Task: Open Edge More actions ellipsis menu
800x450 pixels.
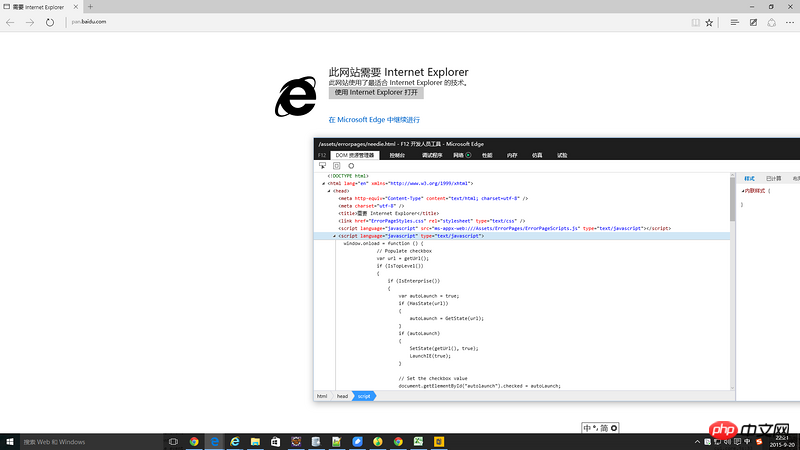Action: [x=790, y=22]
